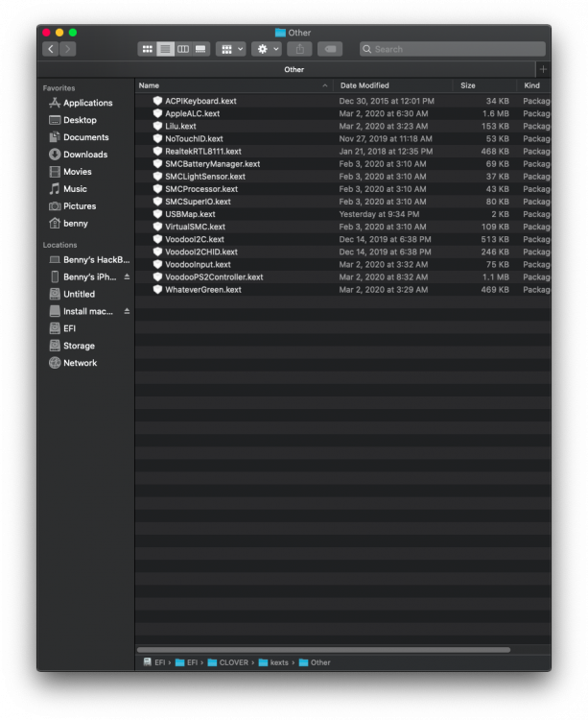588x720 pixels.
Task: Click CLOVER folder in path bar
Action: (228, 662)
